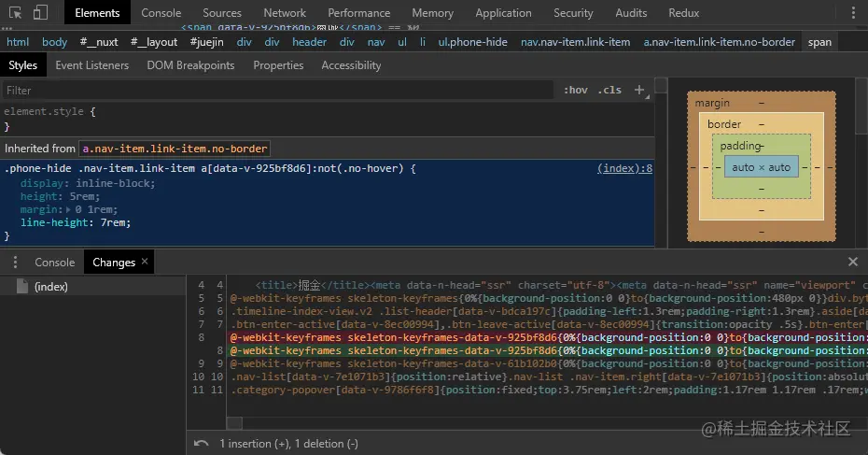Select #__nuxt breadcrumb node
This screenshot has width=868, height=455.
point(99,42)
